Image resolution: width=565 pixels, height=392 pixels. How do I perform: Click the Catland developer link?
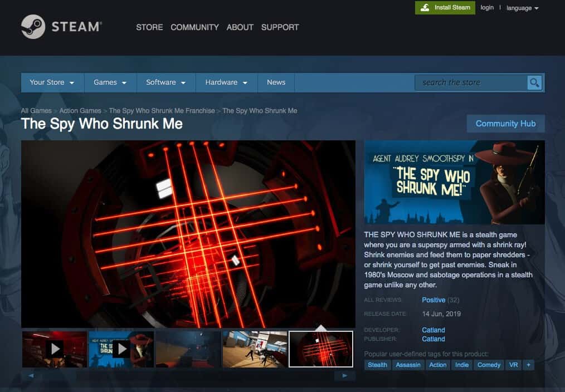(434, 330)
